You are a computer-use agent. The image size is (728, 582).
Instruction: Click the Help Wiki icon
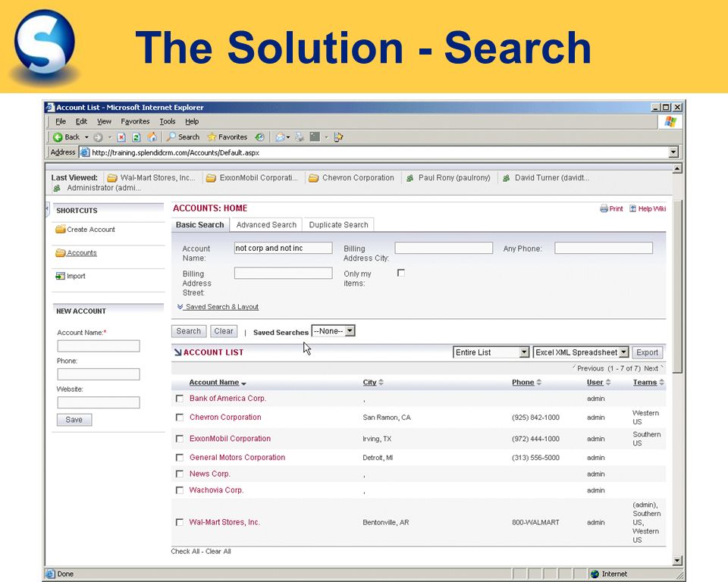click(632, 209)
